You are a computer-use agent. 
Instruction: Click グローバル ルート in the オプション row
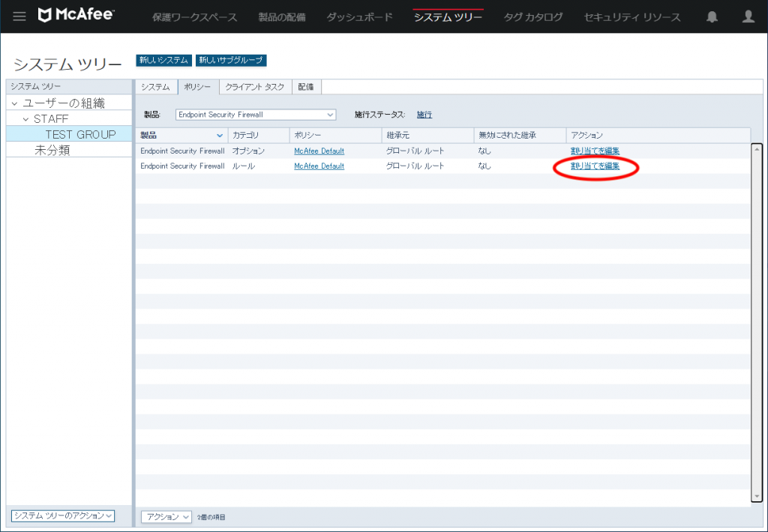(x=415, y=151)
